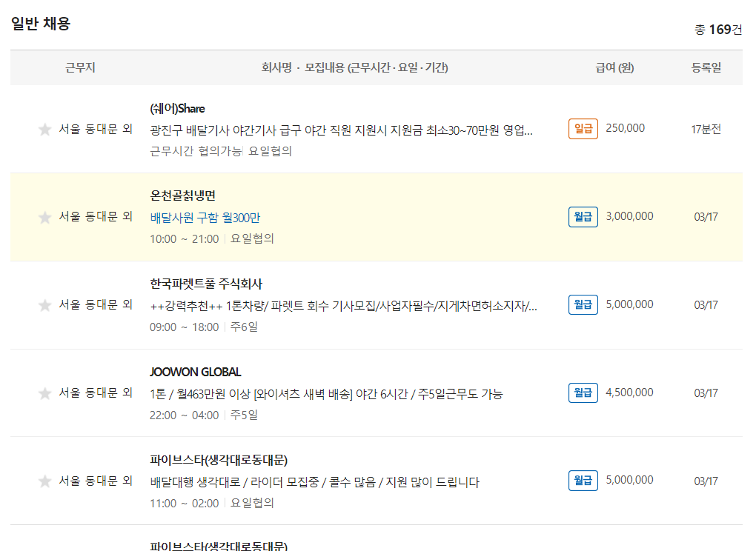Viewport: 756px width, 551px height.
Task: Open the 광진구 배달기사 야간기사 posting
Action: point(342,130)
